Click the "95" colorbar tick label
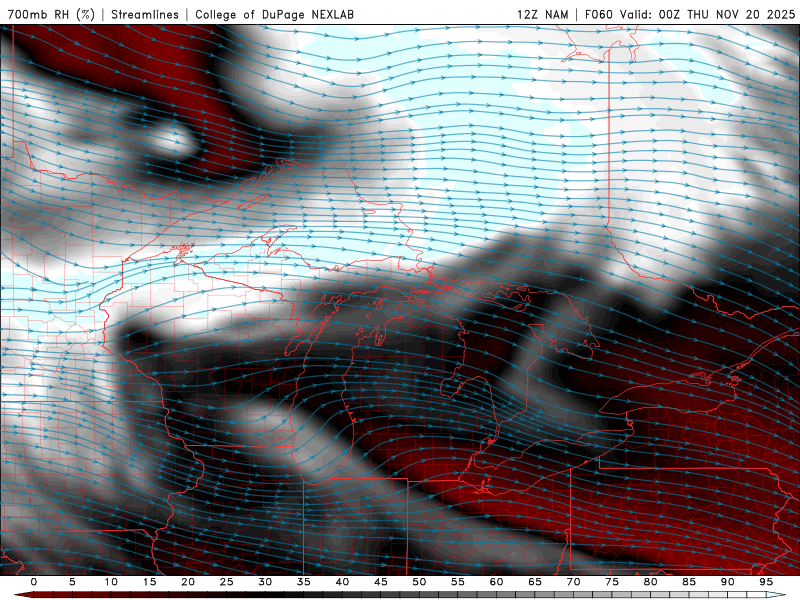 766,582
